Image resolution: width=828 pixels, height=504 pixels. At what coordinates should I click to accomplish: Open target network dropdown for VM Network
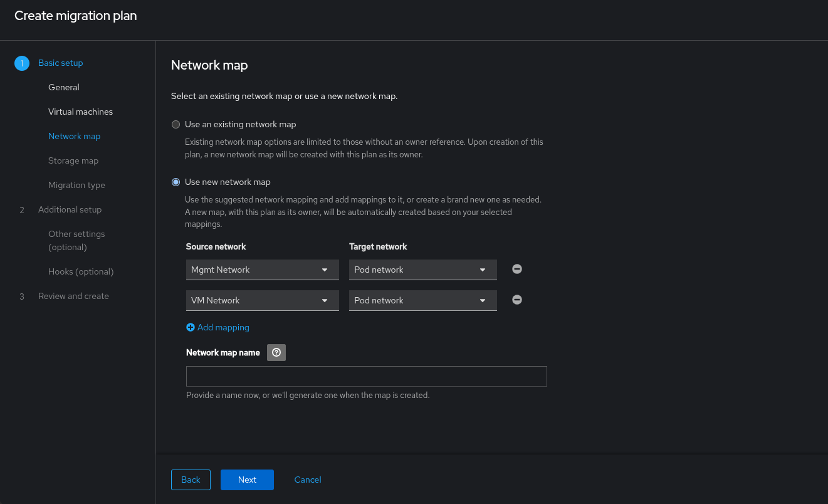(x=422, y=300)
